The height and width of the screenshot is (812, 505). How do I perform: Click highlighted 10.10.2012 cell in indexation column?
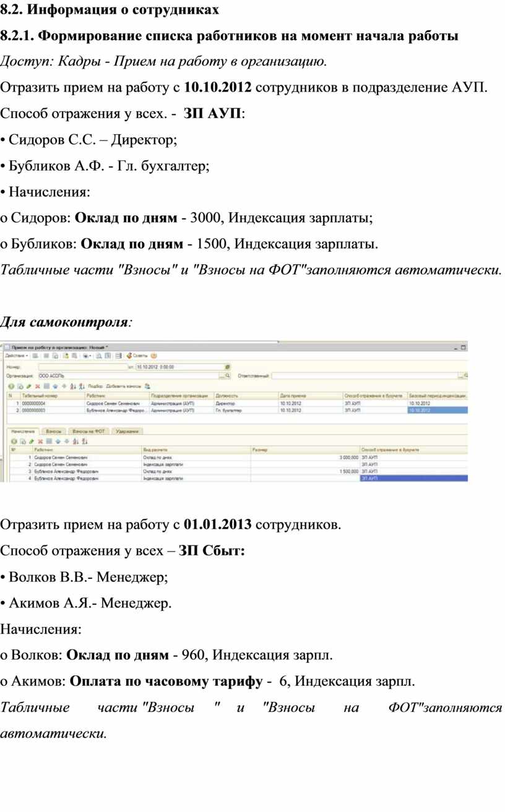tap(438, 409)
